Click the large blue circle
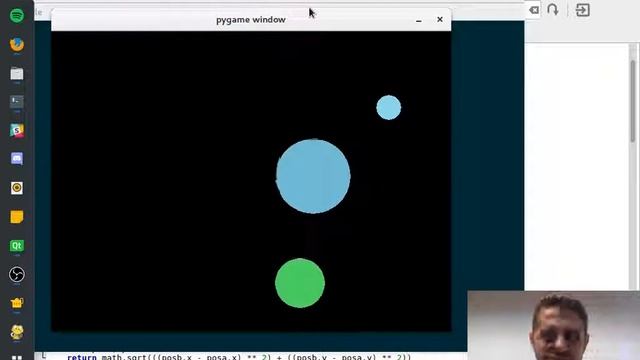The height and width of the screenshot is (360, 640). pyautogui.click(x=313, y=176)
